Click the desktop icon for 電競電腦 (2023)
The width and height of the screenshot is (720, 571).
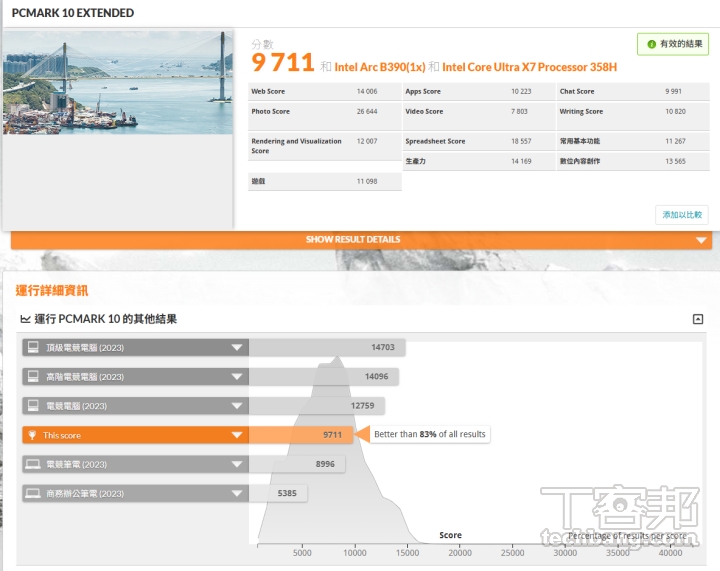(x=33, y=406)
